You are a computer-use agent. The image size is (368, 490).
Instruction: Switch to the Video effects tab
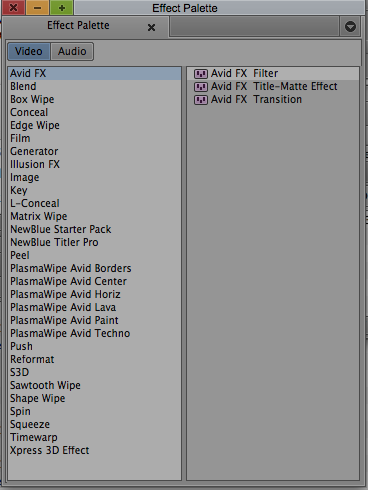(29, 51)
